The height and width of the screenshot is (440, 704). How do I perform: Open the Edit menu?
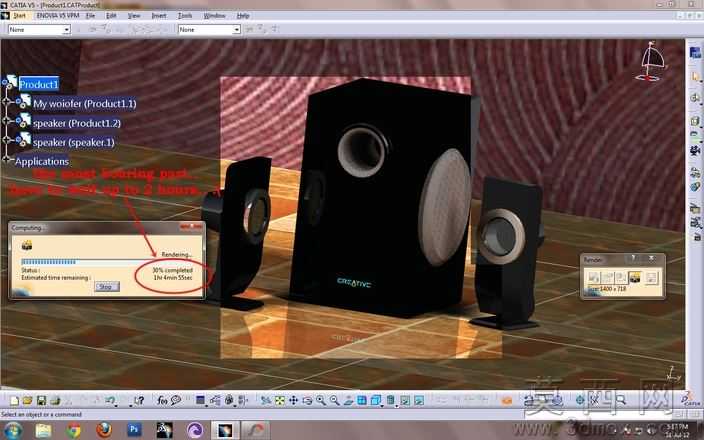pyautogui.click(x=111, y=16)
